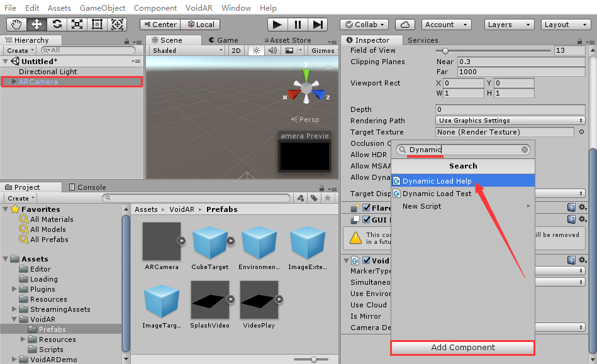Expand the ARCamera hierarchy item
Screen dimensions: 597x364
(x=14, y=82)
